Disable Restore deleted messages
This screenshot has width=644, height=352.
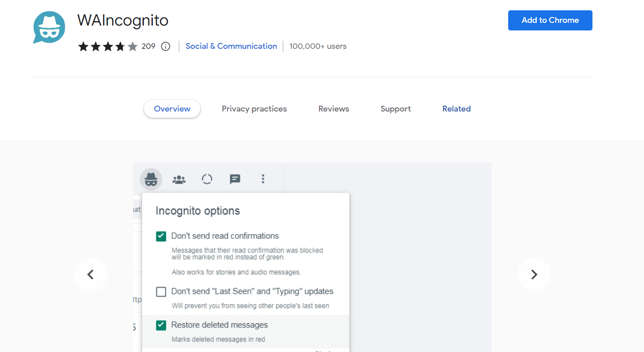coord(161,325)
